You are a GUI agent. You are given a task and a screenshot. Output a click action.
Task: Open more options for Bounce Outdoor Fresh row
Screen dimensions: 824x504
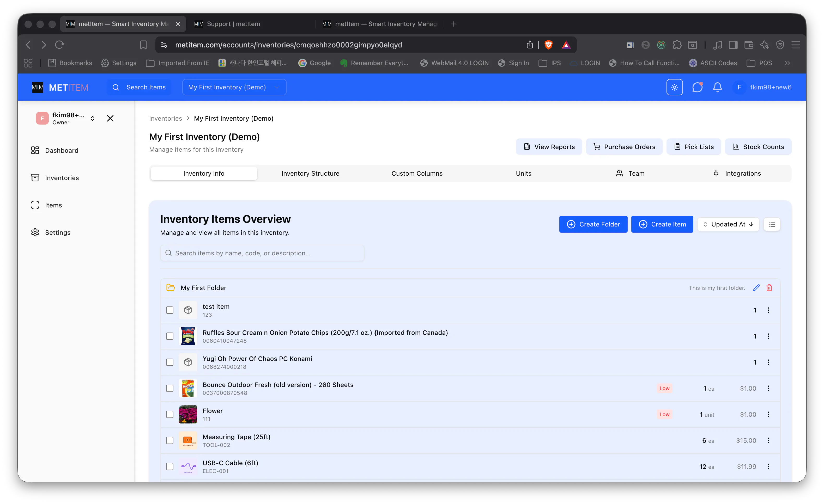(x=768, y=388)
